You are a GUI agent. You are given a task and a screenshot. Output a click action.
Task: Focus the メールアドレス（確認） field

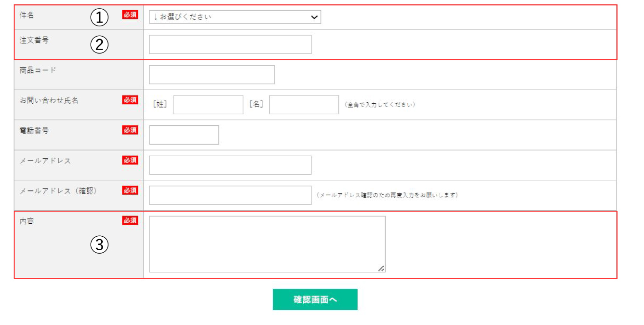[230, 195]
